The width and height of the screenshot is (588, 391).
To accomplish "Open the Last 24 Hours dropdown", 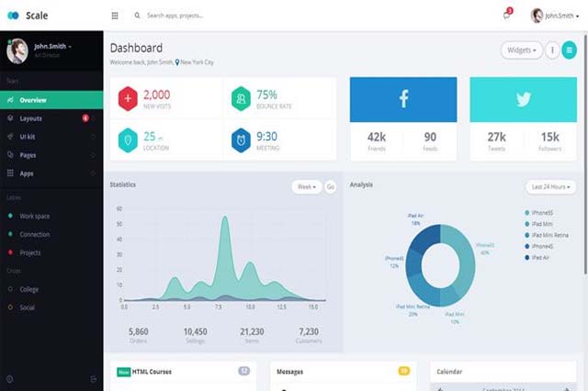I will pos(551,186).
